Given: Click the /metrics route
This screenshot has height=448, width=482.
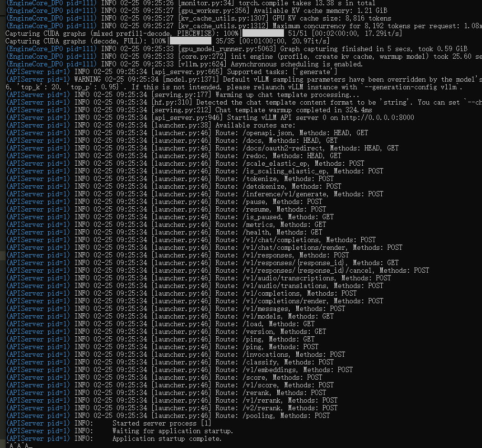Looking at the screenshot, I should click(258, 224).
